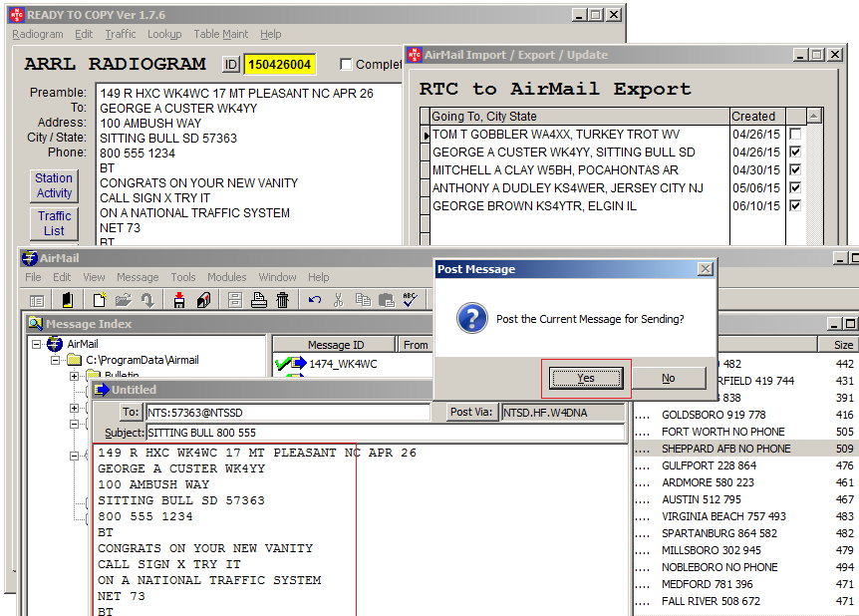Click the question mark icon in Post Message dialog
This screenshot has height=616, width=859.
pyautogui.click(x=472, y=318)
